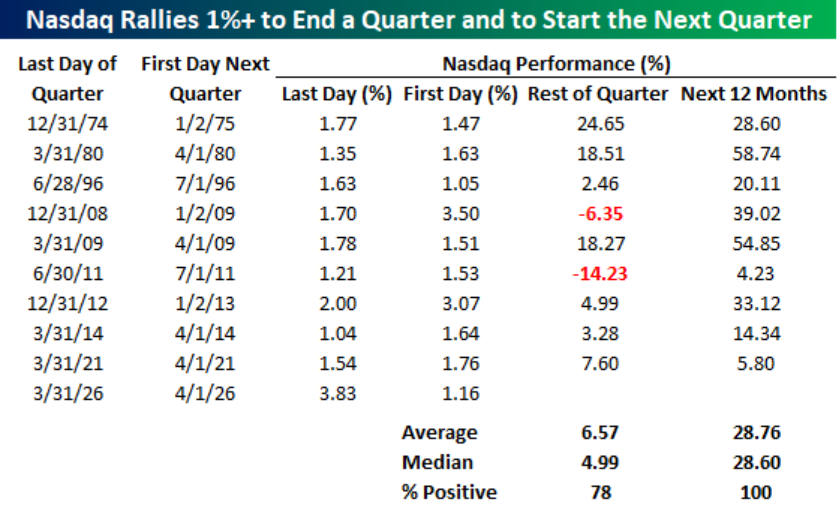Click the 28.76 average value

tap(754, 433)
